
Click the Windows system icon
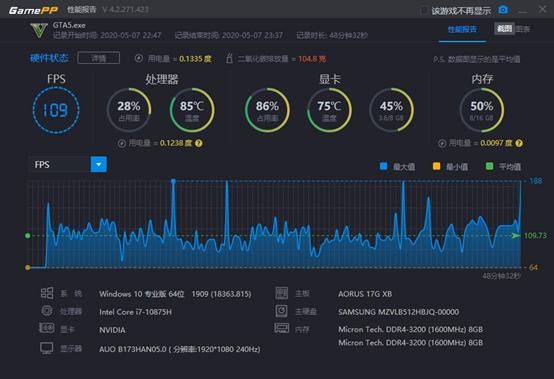pyautogui.click(x=47, y=293)
